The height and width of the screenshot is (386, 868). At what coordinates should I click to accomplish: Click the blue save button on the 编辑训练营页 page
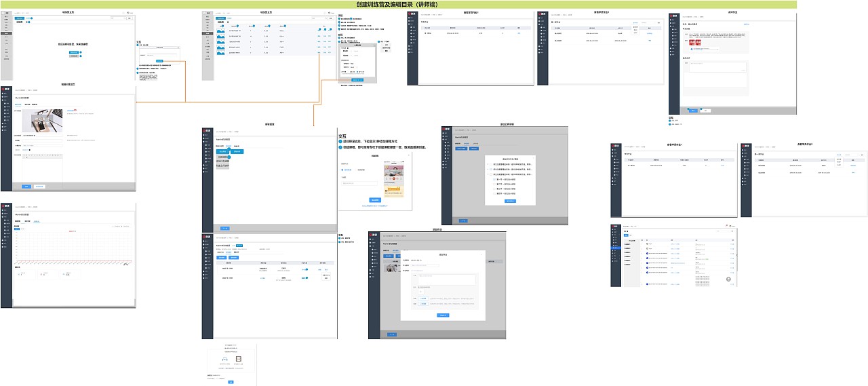point(26,187)
